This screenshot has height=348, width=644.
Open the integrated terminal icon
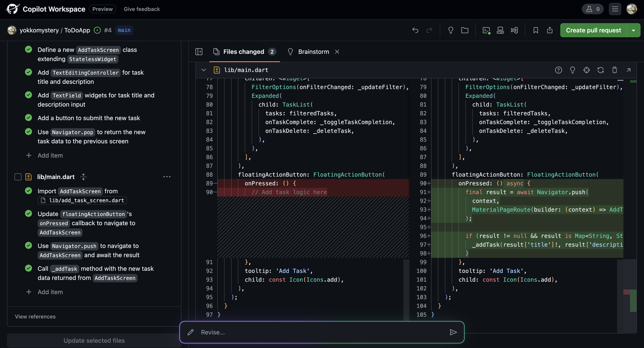tap(486, 30)
